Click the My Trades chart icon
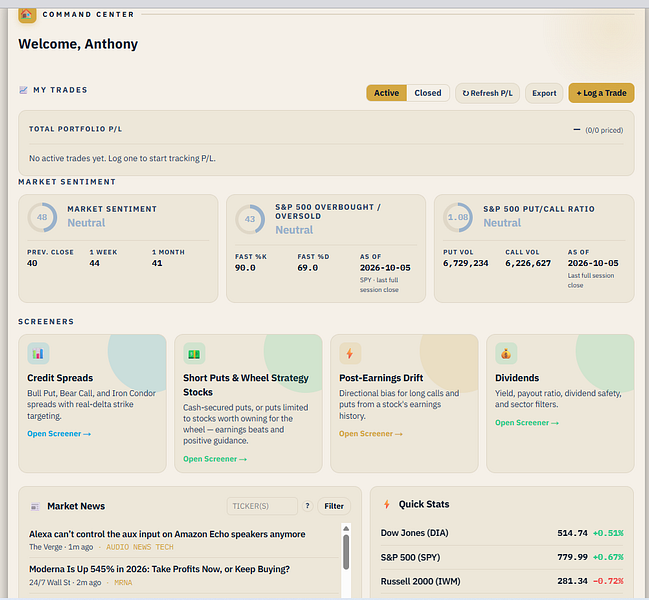Viewport: 649px width, 600px height. [23, 90]
